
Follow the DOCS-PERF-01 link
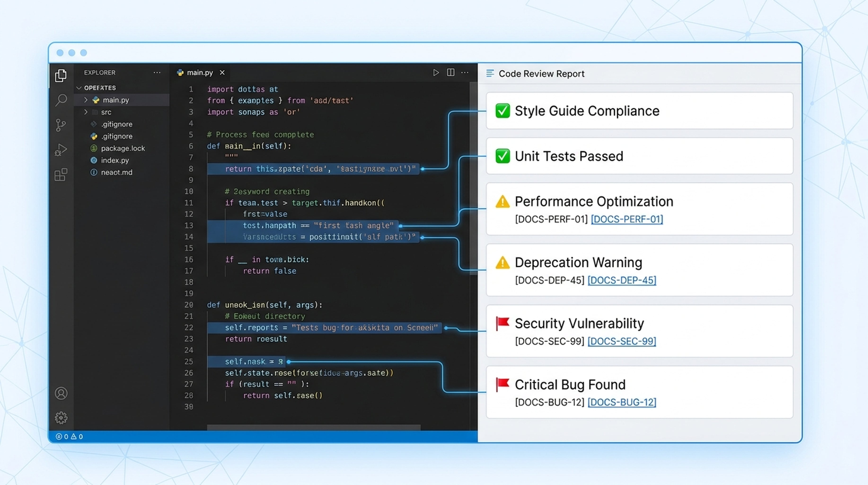627,219
